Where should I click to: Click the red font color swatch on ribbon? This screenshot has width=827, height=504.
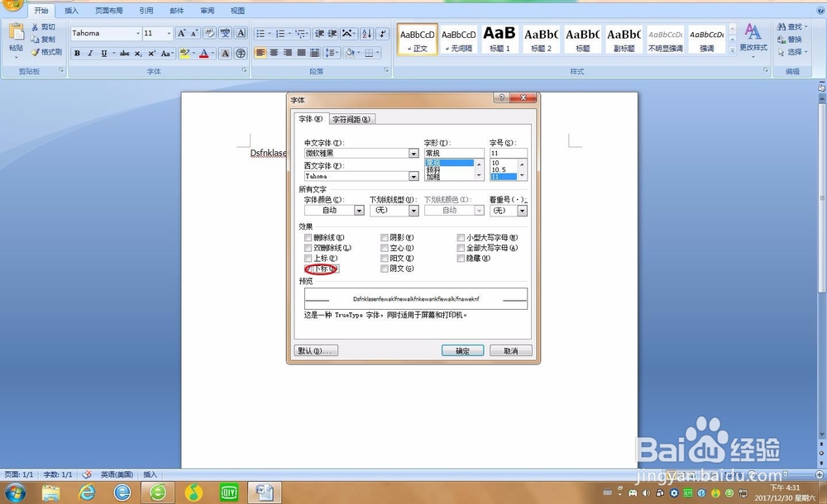point(204,53)
